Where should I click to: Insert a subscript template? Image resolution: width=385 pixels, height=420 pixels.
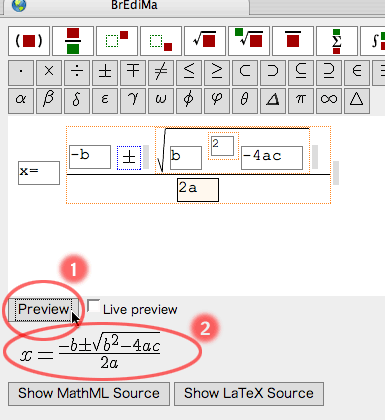coord(161,41)
